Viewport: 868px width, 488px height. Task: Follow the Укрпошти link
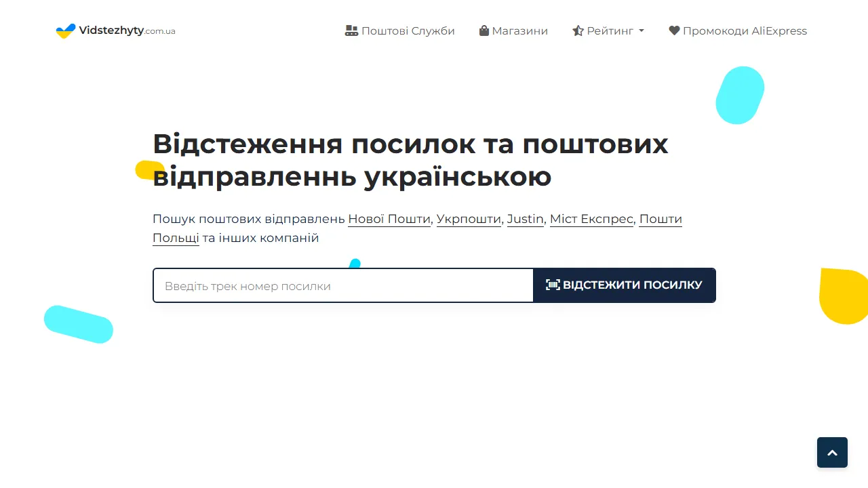click(469, 219)
